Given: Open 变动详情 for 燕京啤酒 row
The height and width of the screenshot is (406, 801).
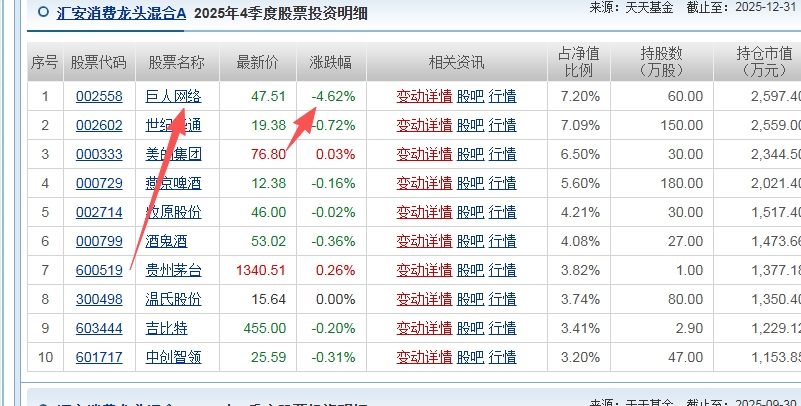Looking at the screenshot, I should 425,183.
